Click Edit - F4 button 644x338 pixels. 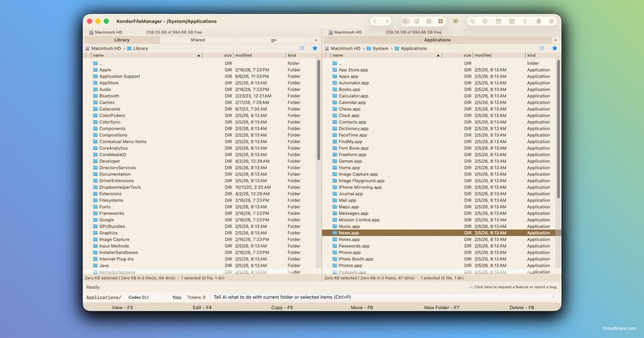point(202,307)
